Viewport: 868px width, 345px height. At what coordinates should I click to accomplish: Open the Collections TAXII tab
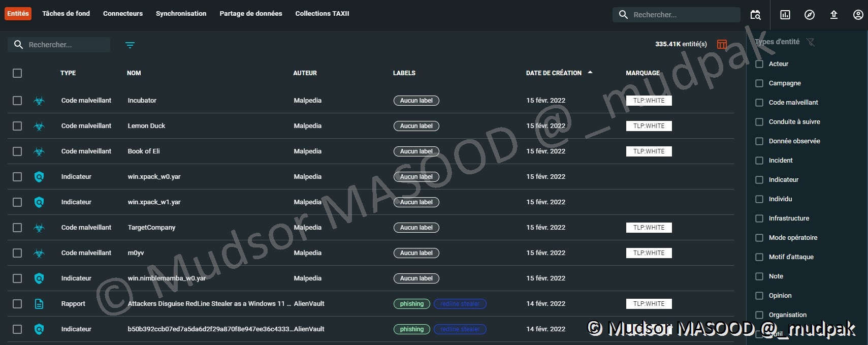click(322, 14)
